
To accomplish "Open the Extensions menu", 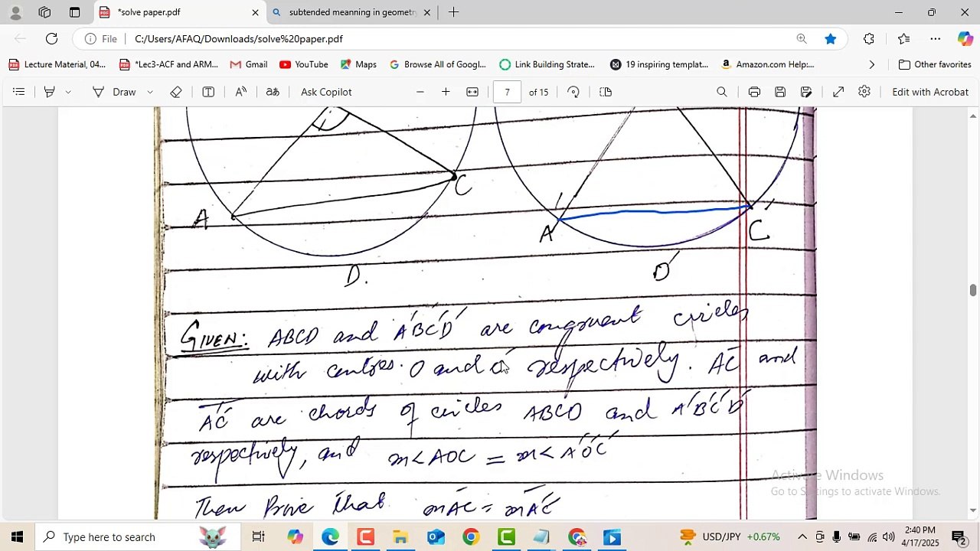I will coord(869,39).
